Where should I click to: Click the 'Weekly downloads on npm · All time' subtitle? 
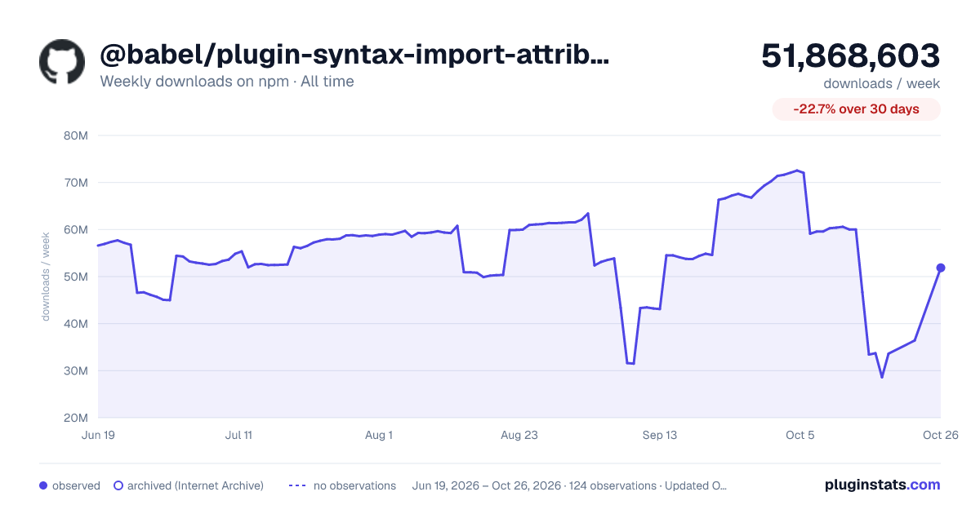click(227, 82)
